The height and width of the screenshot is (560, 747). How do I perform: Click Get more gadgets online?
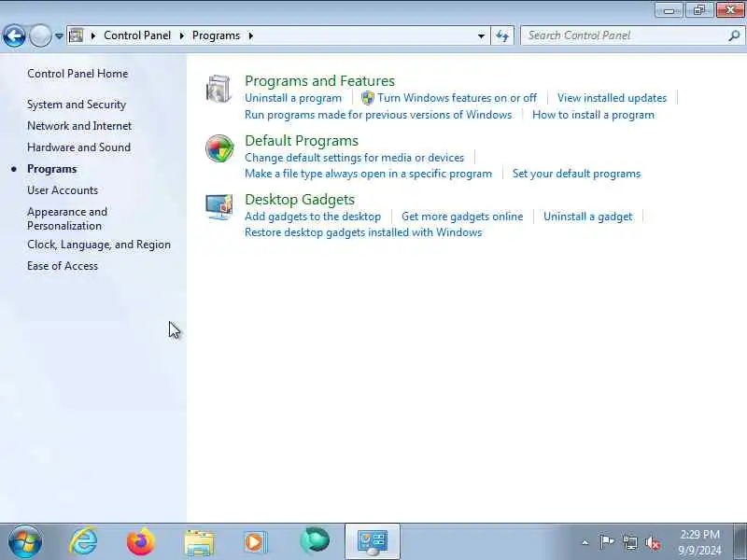coord(462,217)
